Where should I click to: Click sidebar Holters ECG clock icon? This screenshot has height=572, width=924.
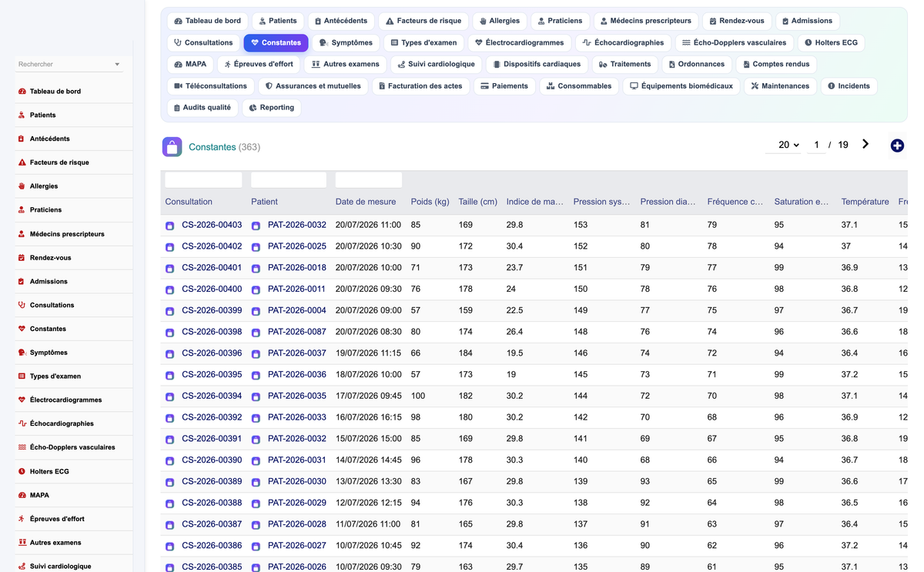pyautogui.click(x=22, y=471)
